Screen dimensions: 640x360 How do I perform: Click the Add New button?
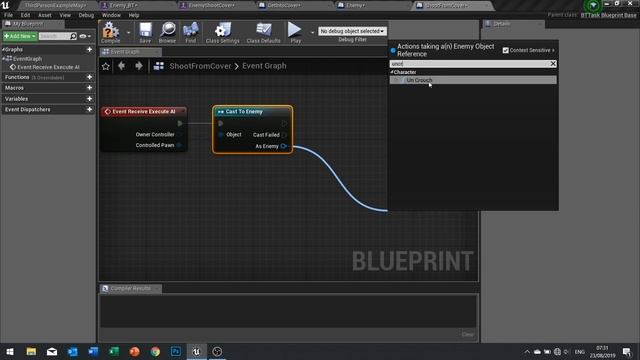[x=20, y=36]
